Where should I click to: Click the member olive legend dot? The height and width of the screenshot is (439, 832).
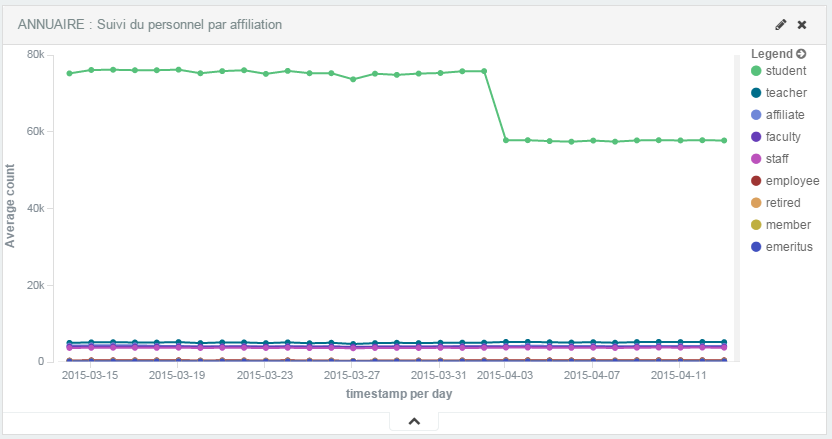pos(757,225)
